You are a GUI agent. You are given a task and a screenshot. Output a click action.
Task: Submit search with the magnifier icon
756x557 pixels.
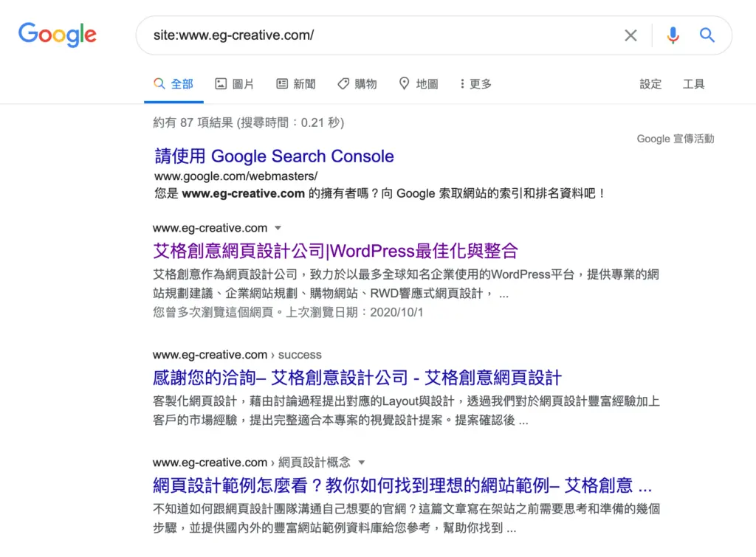tap(707, 35)
